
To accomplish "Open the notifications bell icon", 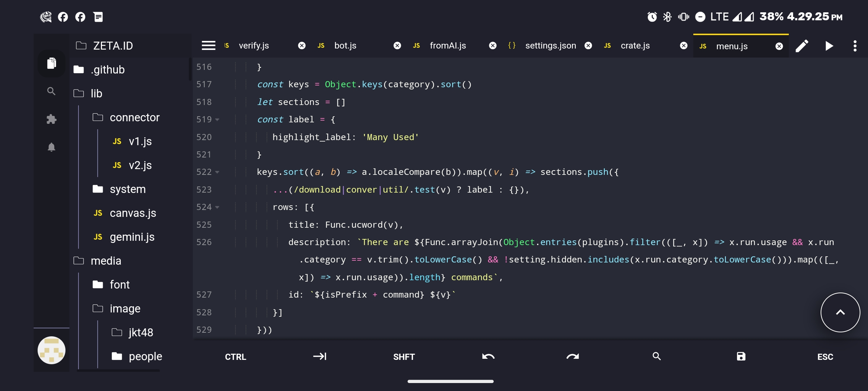I will click(51, 147).
